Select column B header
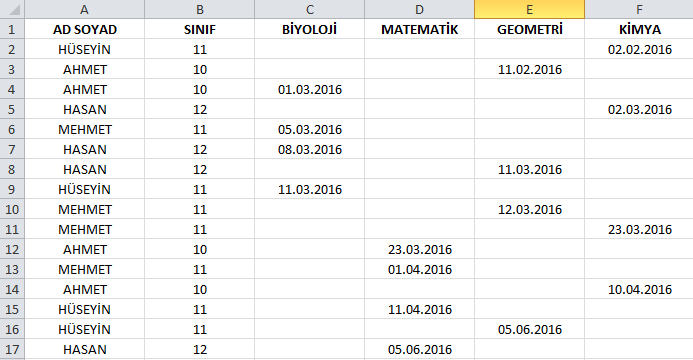693x360 pixels. [199, 9]
